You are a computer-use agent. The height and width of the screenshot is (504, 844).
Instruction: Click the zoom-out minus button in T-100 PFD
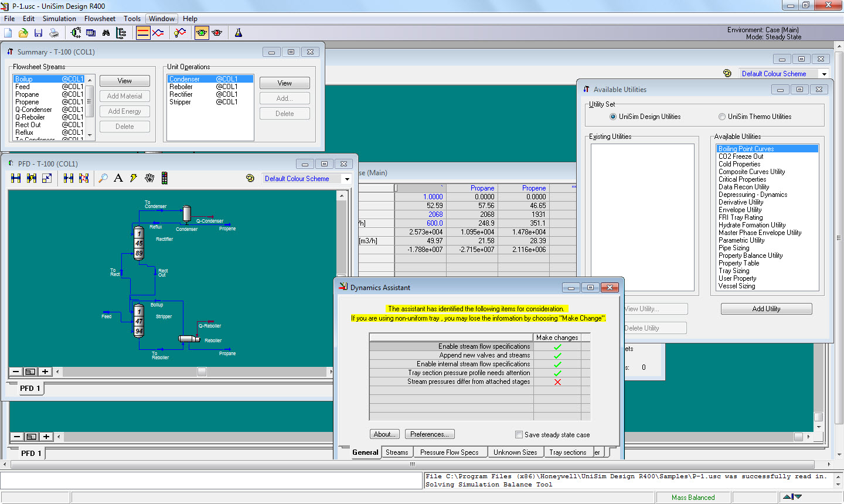click(16, 372)
